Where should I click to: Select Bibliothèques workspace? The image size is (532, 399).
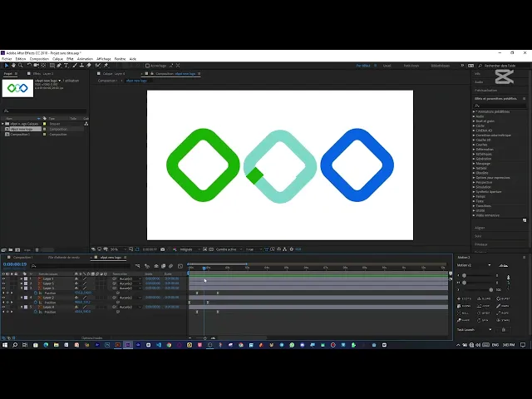click(x=440, y=66)
